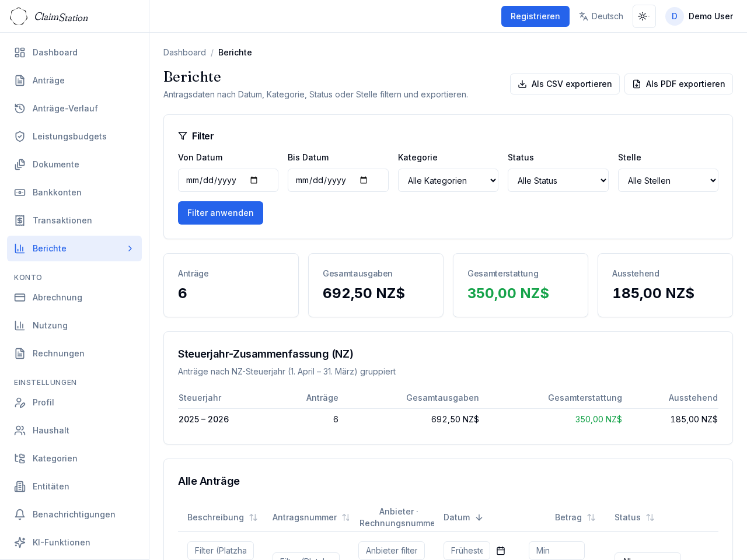The width and height of the screenshot is (747, 560).
Task: Focus the Min amount filter field
Action: [556, 551]
